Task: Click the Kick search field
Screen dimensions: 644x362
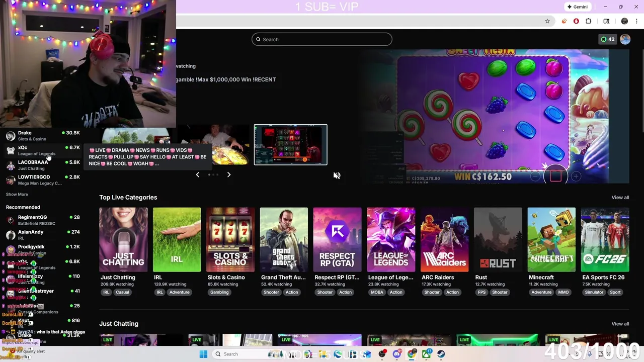Action: [x=322, y=39]
